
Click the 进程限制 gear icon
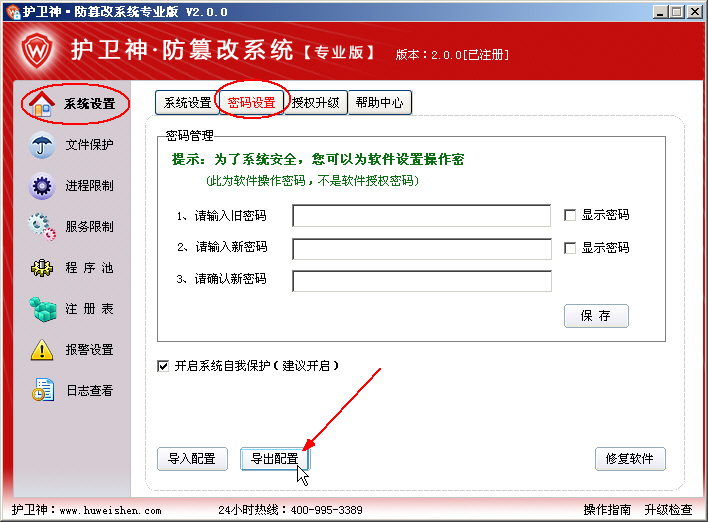42,186
